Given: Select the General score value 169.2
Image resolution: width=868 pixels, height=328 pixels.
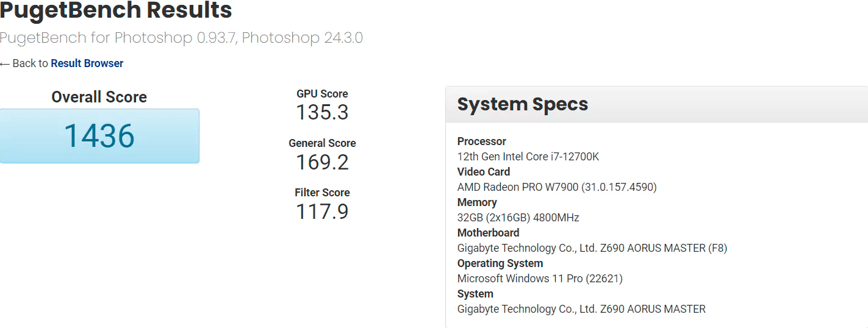Looking at the screenshot, I should pos(322,162).
